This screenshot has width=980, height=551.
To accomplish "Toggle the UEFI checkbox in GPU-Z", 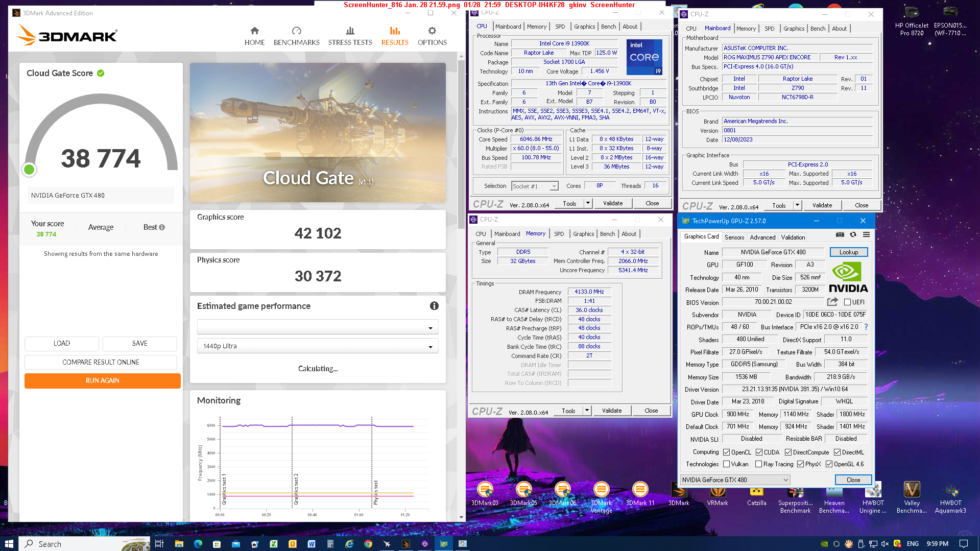I will click(848, 302).
